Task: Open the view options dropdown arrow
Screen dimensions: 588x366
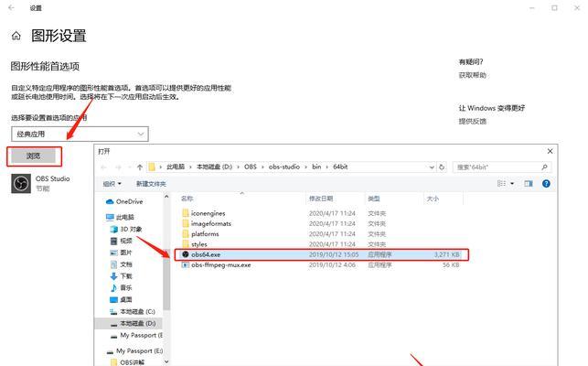Action: (512, 184)
